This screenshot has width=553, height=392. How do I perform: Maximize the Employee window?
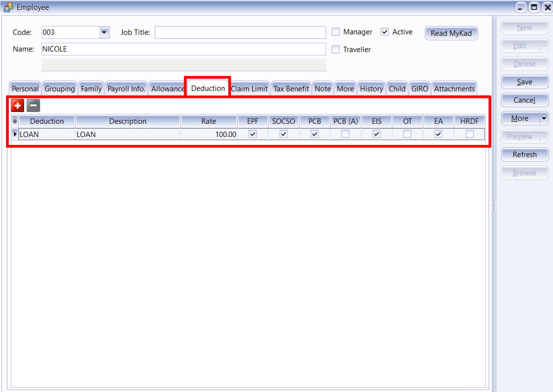pos(534,7)
